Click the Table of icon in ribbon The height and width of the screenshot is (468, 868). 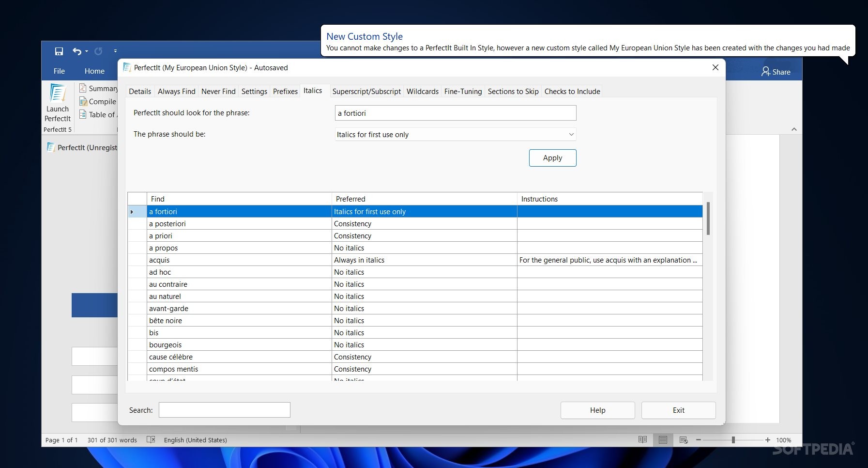83,114
